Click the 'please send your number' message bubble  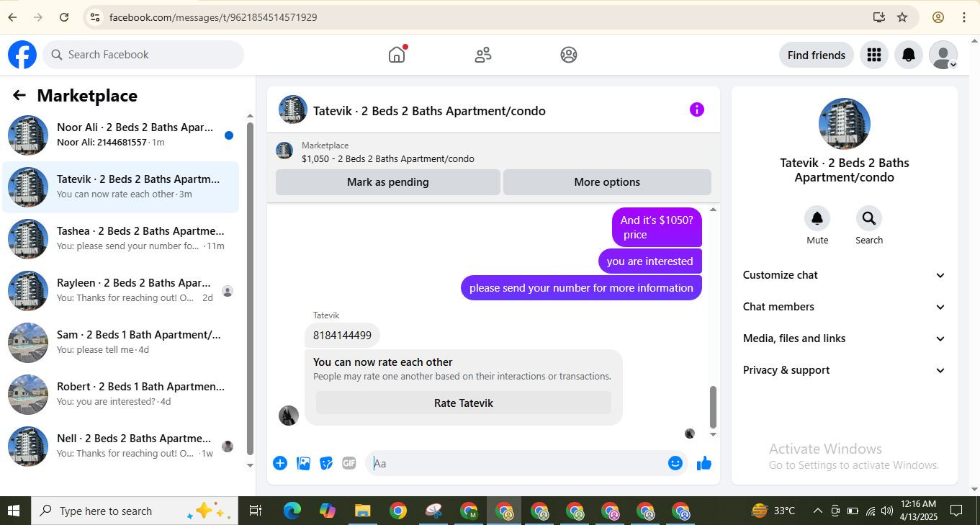pyautogui.click(x=581, y=288)
